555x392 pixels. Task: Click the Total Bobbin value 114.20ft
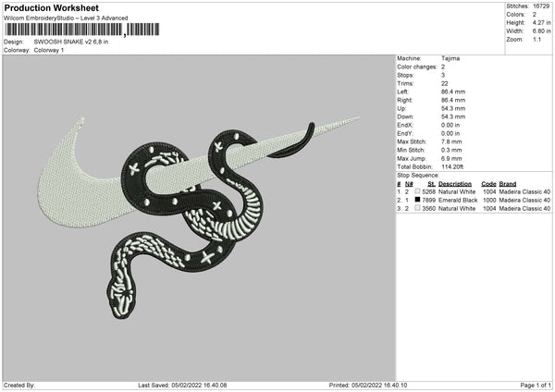tap(452, 166)
